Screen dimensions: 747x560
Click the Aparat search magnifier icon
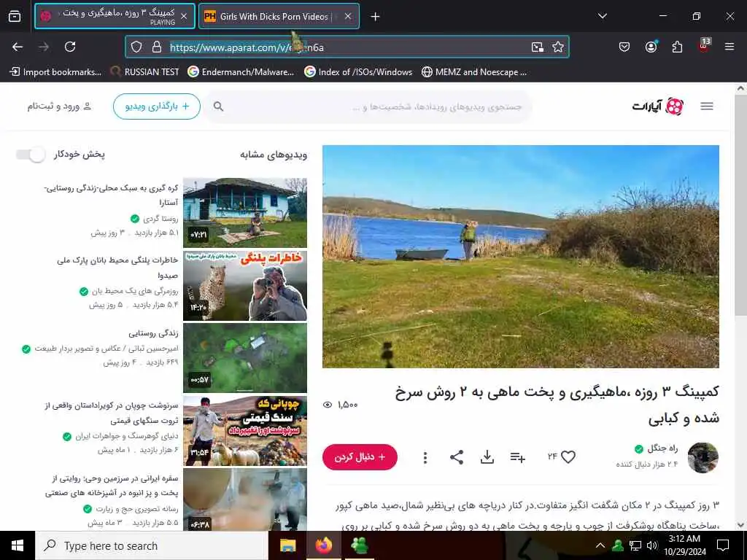[218, 106]
